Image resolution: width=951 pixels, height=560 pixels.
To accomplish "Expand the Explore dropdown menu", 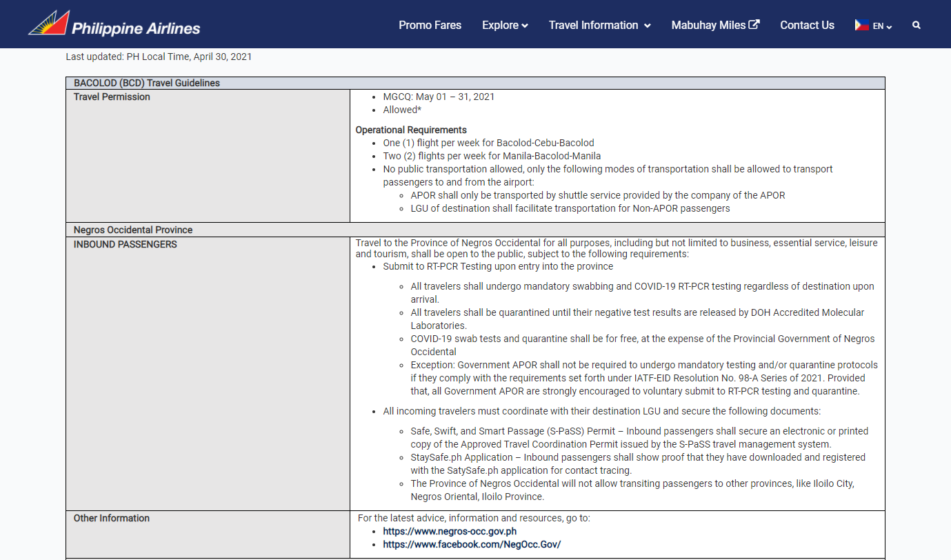I will click(505, 25).
